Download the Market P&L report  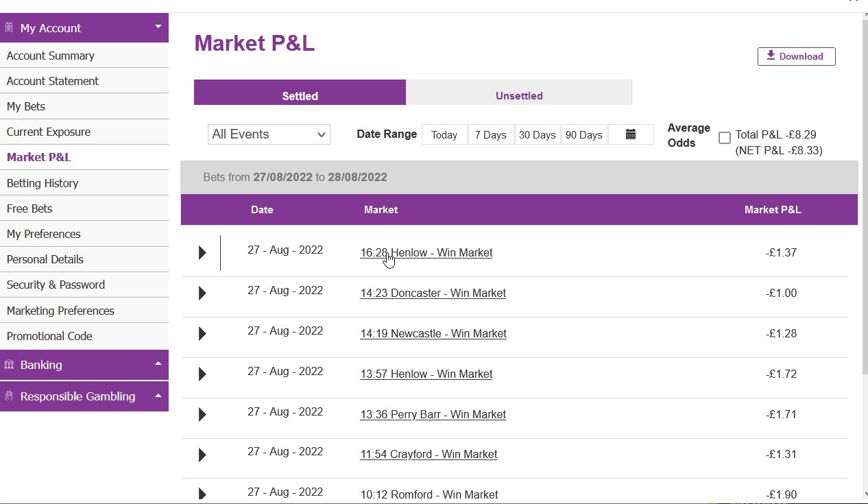coord(796,56)
